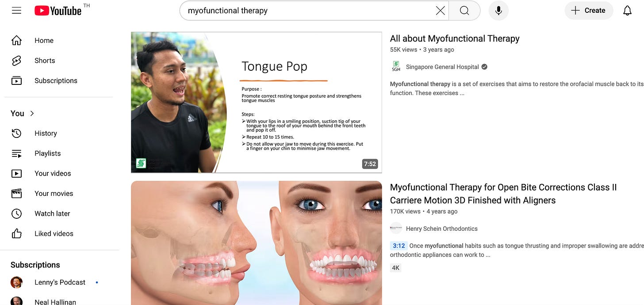The height and width of the screenshot is (305, 644).
Task: Click the Create button
Action: pos(589,11)
